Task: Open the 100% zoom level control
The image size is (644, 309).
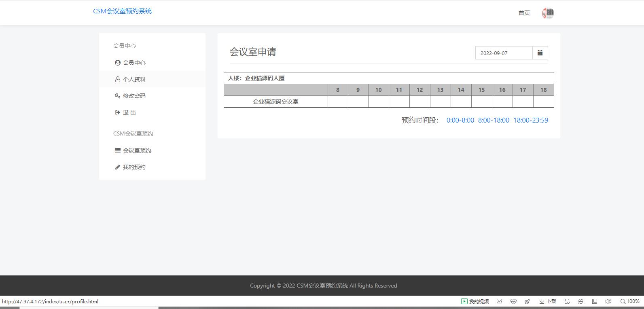Action: click(x=630, y=301)
